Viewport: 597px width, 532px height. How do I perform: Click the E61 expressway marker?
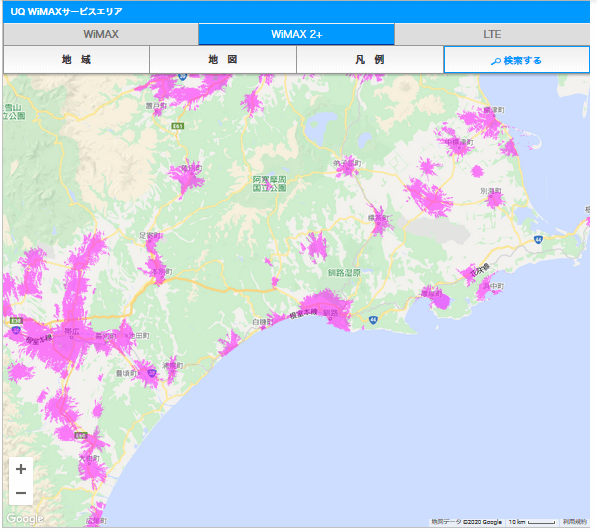pos(178,126)
